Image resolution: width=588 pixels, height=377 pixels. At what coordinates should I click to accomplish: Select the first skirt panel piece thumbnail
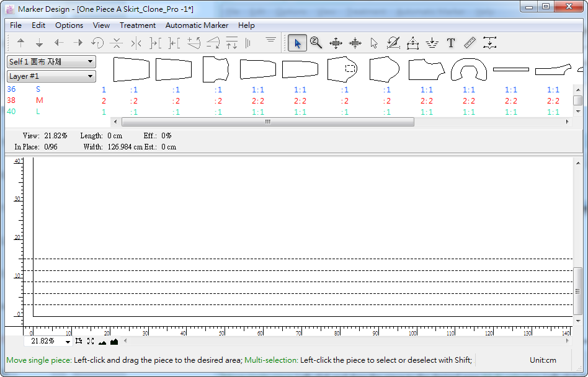click(131, 69)
